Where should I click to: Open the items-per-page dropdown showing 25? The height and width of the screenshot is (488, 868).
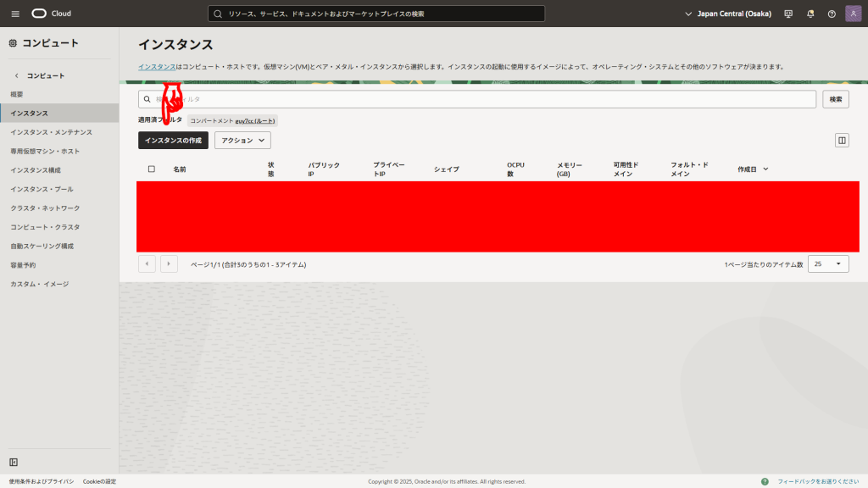(x=828, y=264)
